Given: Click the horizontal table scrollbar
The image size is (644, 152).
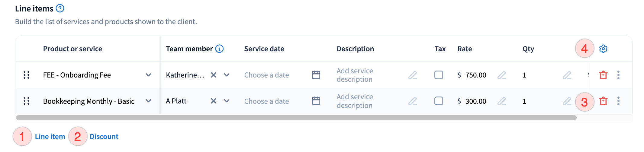Looking at the screenshot, I should pyautogui.click(x=296, y=118).
